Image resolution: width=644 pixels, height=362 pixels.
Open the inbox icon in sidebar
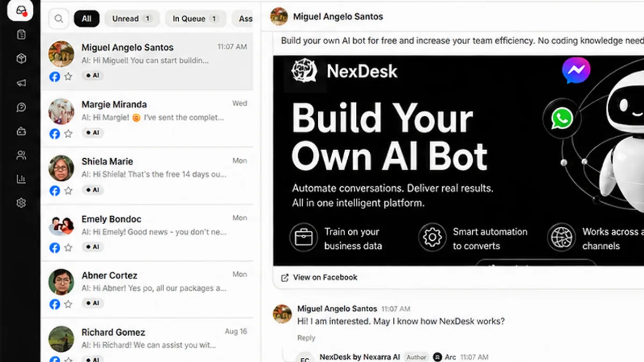21,11
